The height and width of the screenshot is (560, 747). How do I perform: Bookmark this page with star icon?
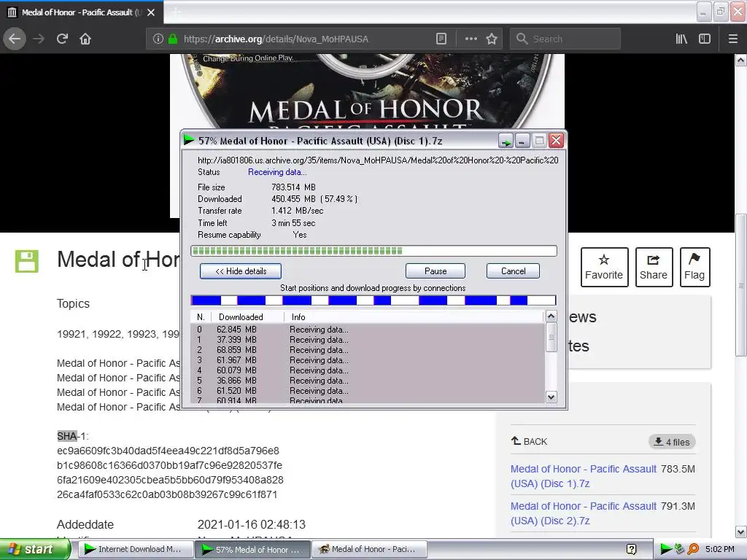492,39
